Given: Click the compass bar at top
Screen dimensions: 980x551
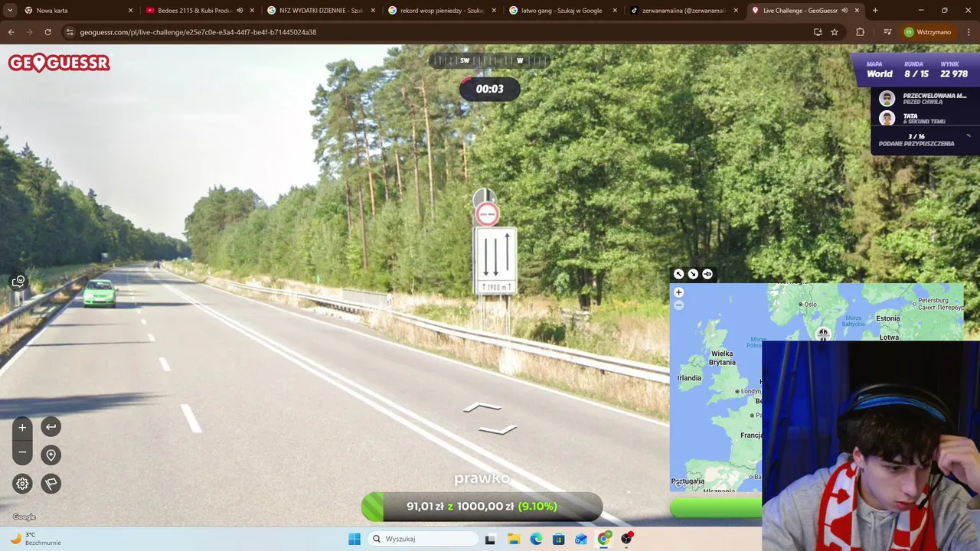Looking at the screenshot, I should pyautogui.click(x=489, y=60).
